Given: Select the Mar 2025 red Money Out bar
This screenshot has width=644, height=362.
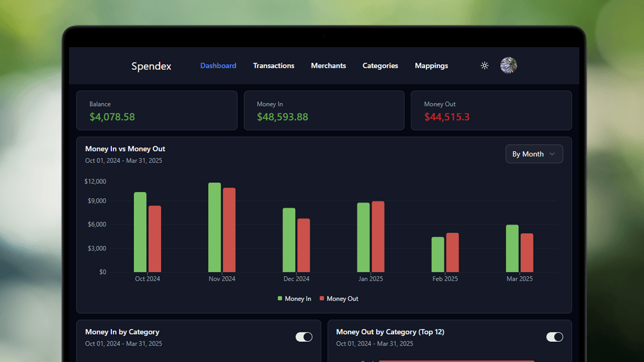Looking at the screenshot, I should (x=527, y=253).
